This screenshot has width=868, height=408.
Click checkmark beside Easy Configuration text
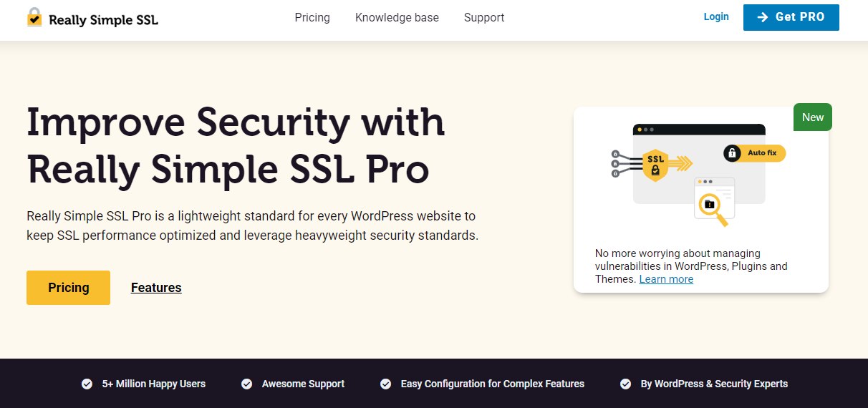(385, 384)
